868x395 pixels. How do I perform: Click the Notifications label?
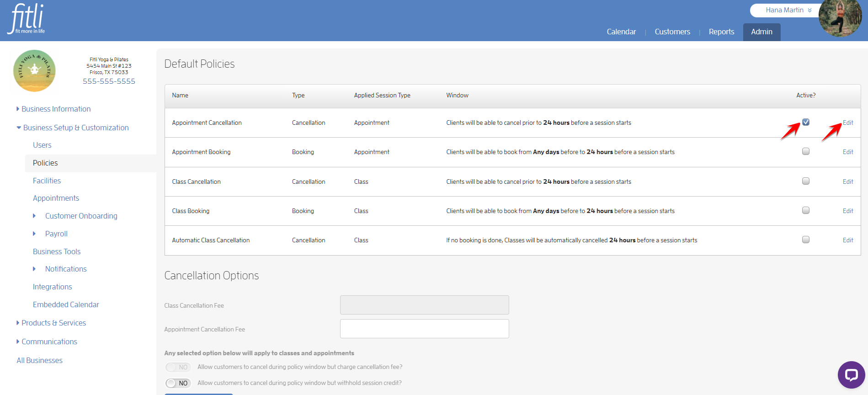[66, 269]
